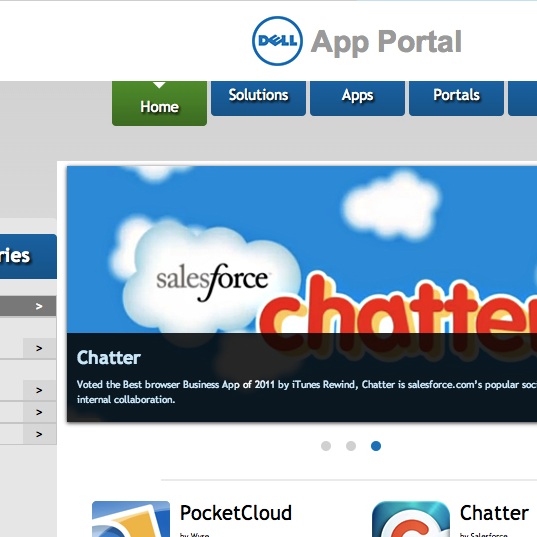537x537 pixels.
Task: Select the active third carousel dot
Action: [x=376, y=446]
